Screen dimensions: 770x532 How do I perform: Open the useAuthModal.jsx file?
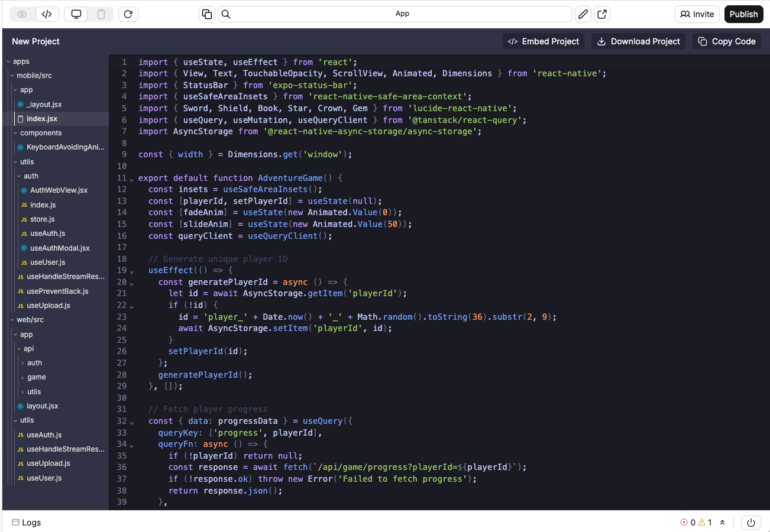[x=59, y=248]
